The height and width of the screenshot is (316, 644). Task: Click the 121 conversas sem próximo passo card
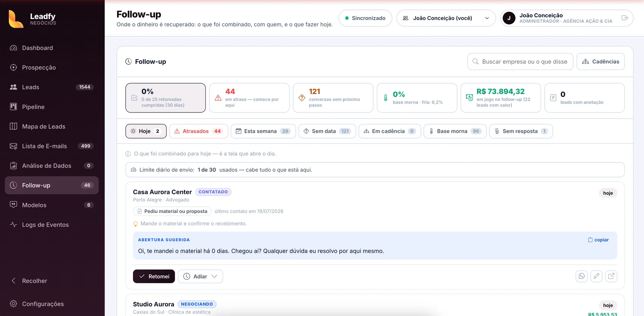pos(333,98)
